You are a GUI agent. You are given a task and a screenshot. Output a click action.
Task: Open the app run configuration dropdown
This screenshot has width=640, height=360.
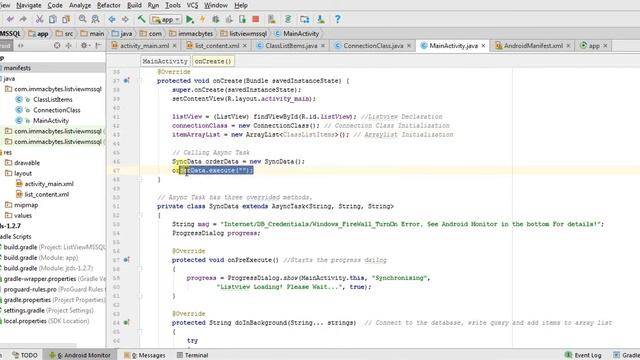[166, 19]
